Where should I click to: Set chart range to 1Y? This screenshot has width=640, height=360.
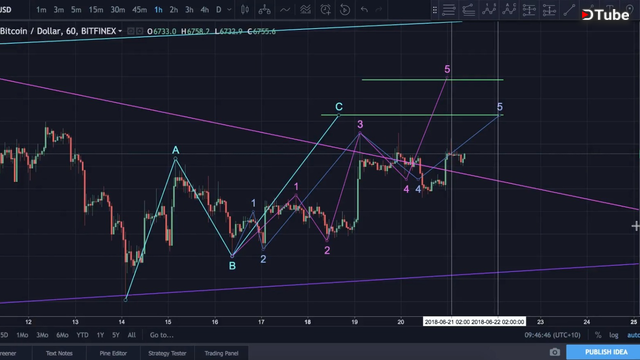(x=100, y=335)
